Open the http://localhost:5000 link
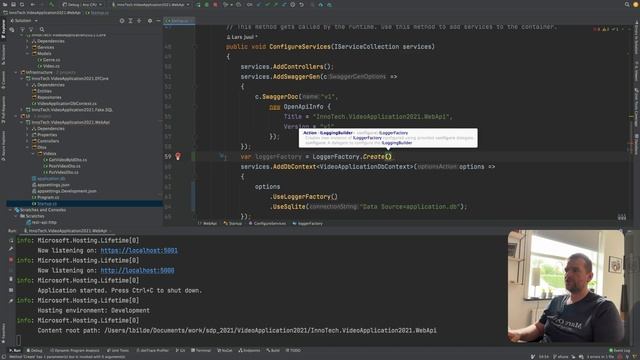Image resolution: width=640 pixels, height=360 pixels. pos(138,271)
